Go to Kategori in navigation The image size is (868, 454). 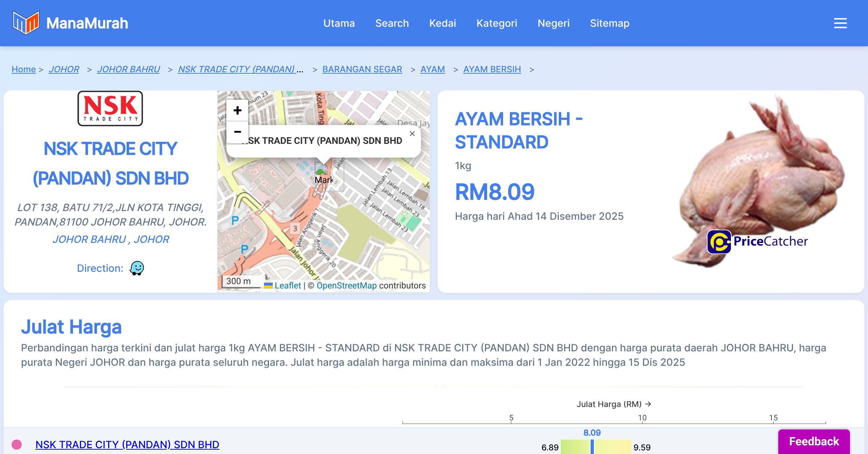[497, 23]
